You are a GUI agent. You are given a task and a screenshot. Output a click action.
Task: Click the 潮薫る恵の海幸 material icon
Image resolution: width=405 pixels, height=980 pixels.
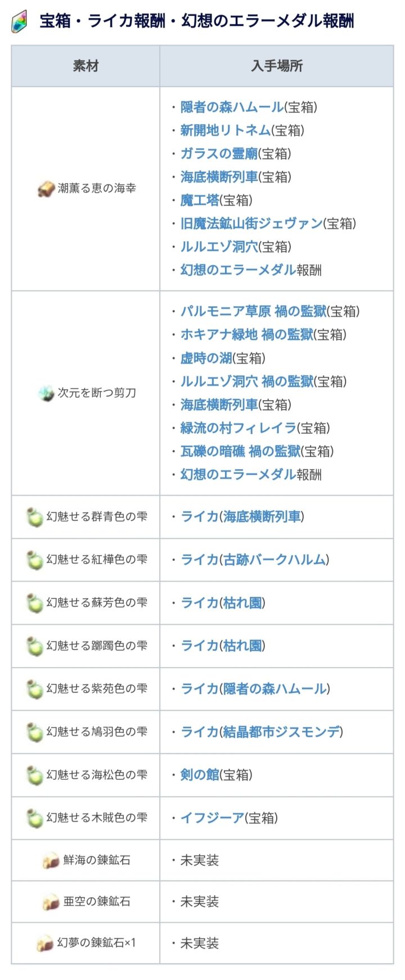tap(46, 189)
